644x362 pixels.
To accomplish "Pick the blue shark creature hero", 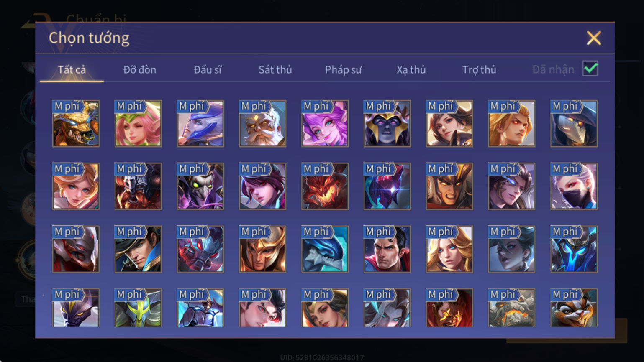I will tap(325, 249).
